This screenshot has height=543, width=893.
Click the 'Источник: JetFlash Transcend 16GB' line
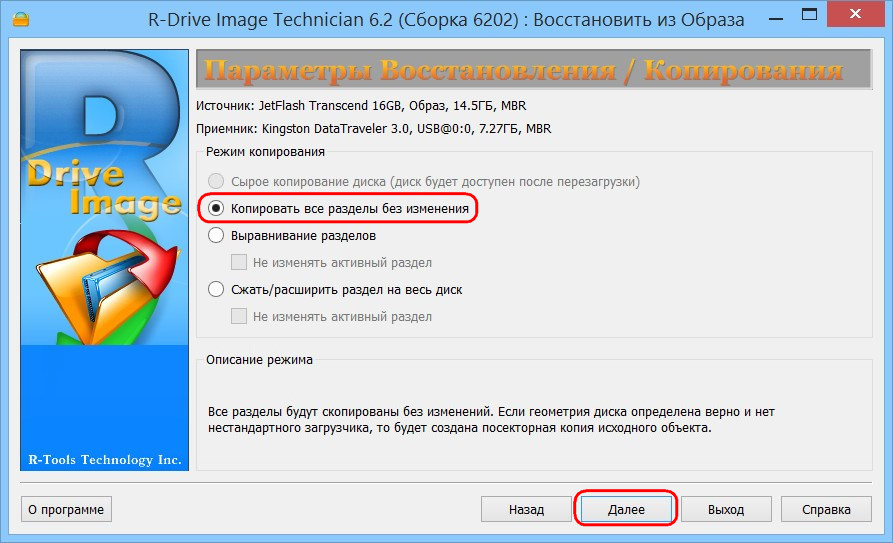tap(361, 106)
